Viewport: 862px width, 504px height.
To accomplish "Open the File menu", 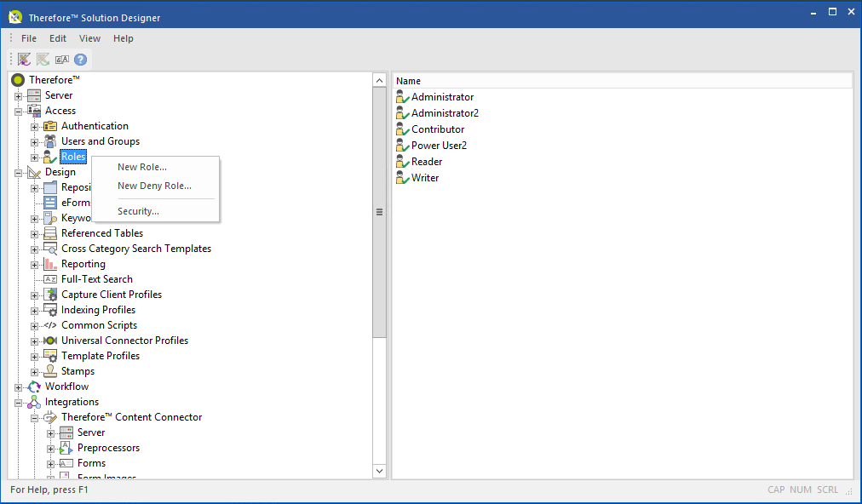I will (28, 37).
